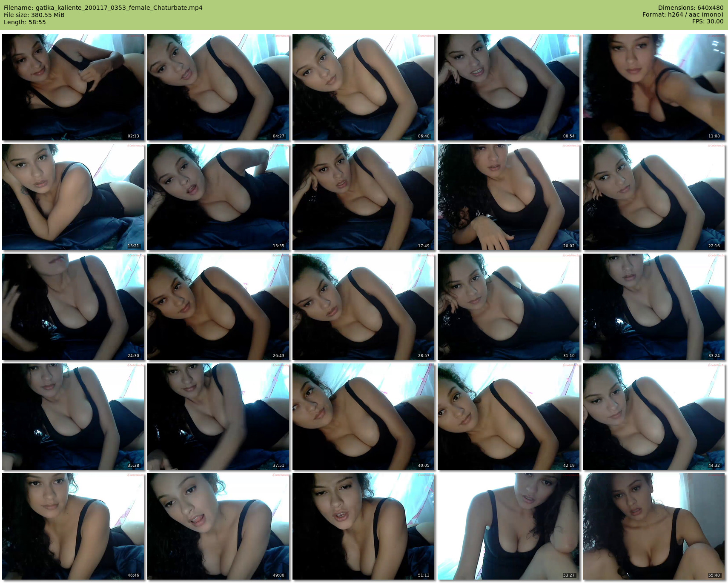Select the frame labeled 46:46
Viewport: 728px width, 583px height.
point(73,526)
